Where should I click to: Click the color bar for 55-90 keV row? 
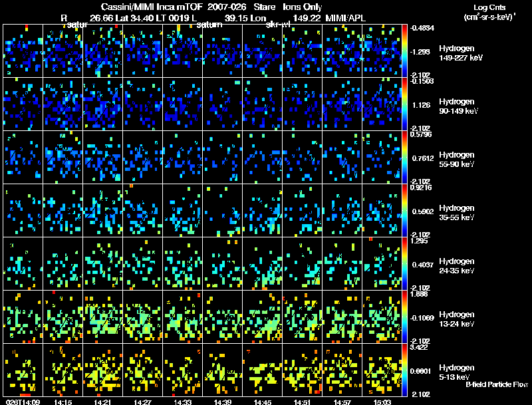tap(404, 158)
